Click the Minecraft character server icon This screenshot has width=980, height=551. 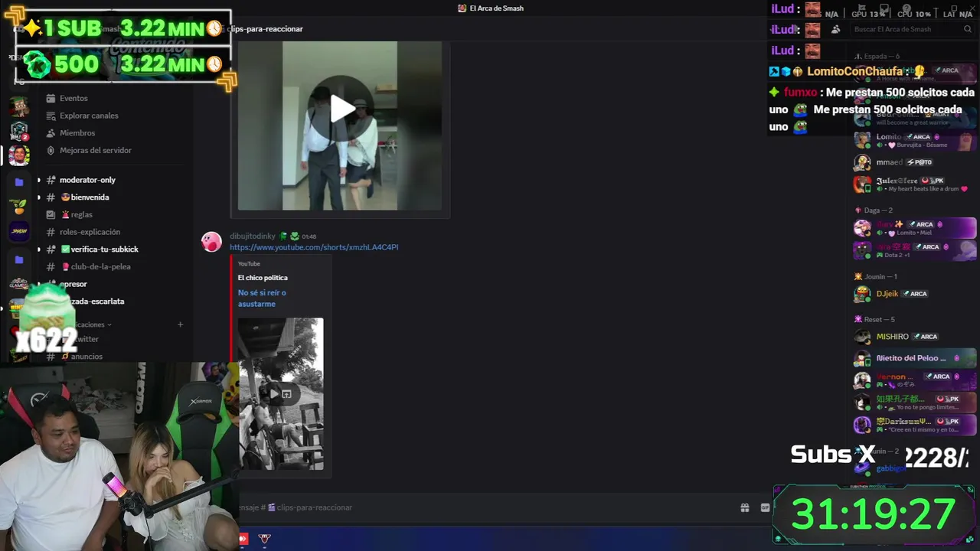point(19,106)
